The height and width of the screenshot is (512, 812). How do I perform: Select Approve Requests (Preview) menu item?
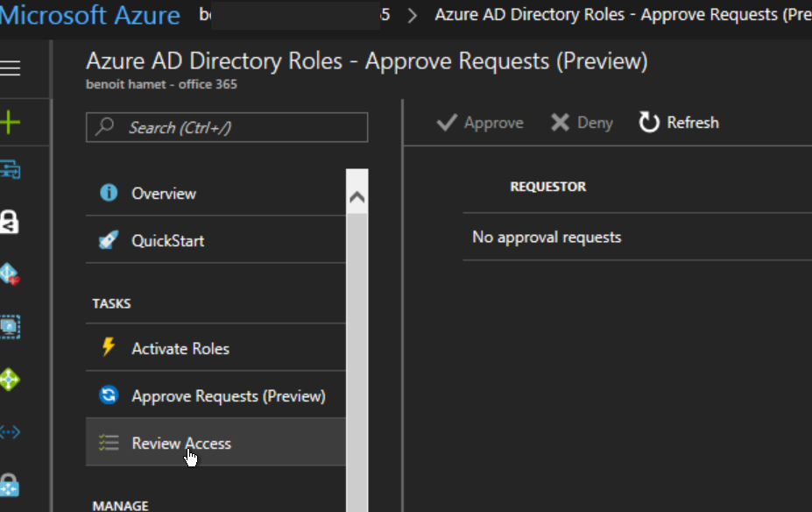228,396
